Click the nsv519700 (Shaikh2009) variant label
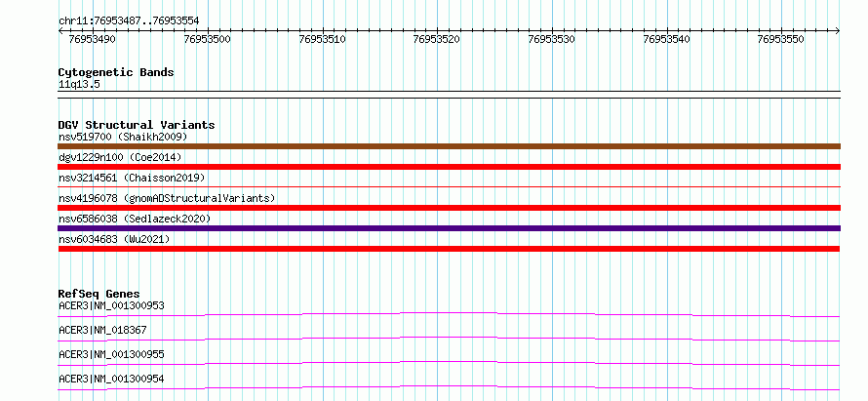This screenshot has height=401, width=868. [x=123, y=137]
